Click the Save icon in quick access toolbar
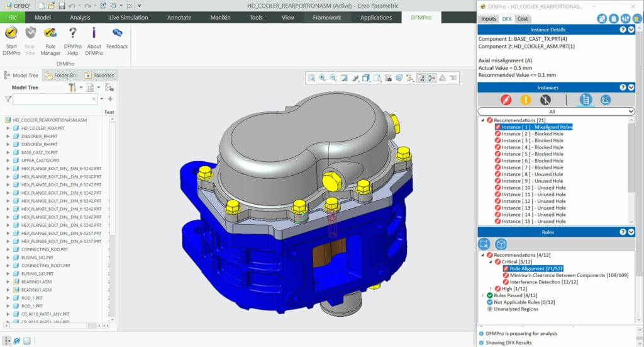Viewport: 644px width, 347px height. pyautogui.click(x=62, y=6)
